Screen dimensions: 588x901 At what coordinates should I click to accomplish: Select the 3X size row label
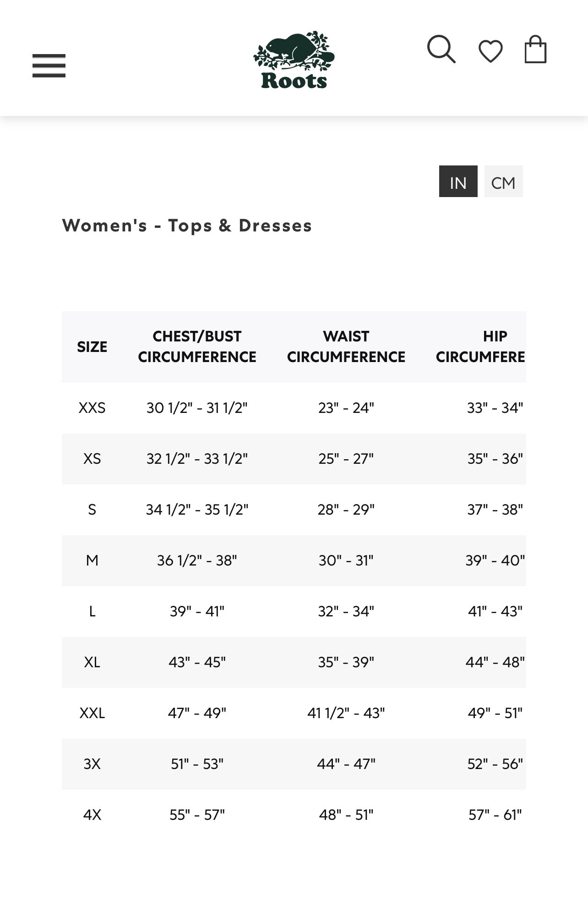pos(92,764)
